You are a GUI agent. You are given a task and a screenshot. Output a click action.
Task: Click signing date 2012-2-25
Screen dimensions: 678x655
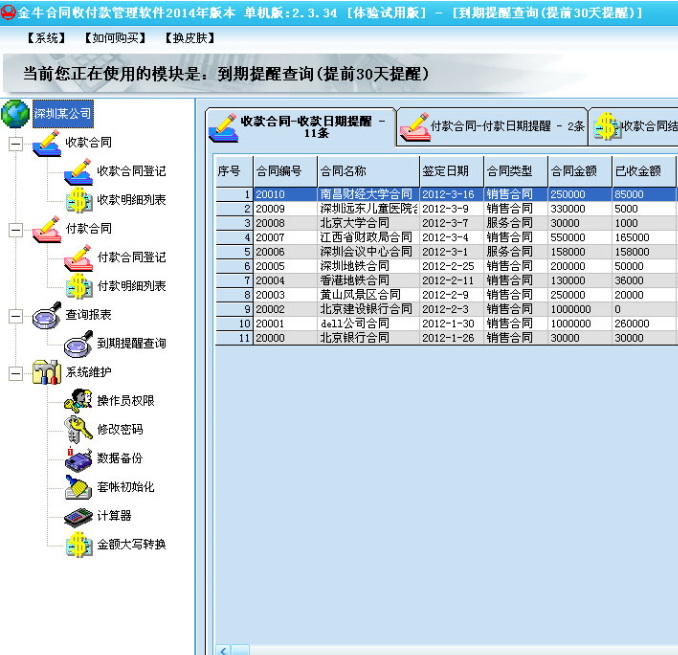pyautogui.click(x=451, y=266)
